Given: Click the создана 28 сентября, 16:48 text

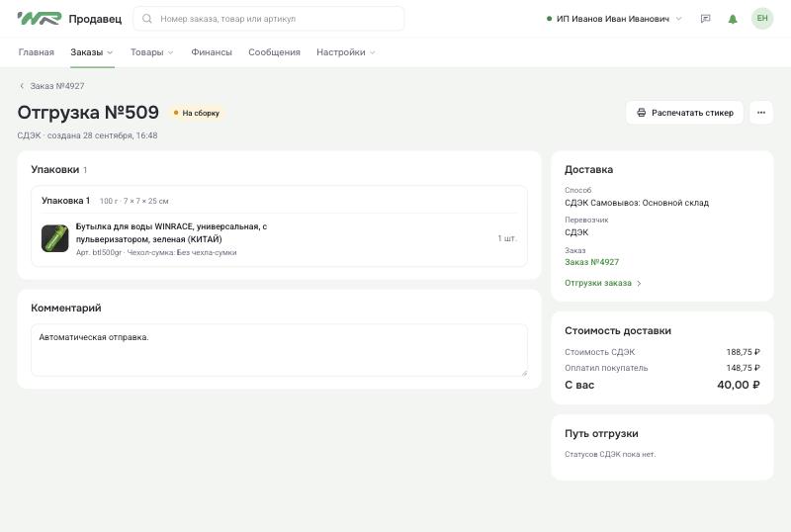Looking at the screenshot, I should 103,135.
